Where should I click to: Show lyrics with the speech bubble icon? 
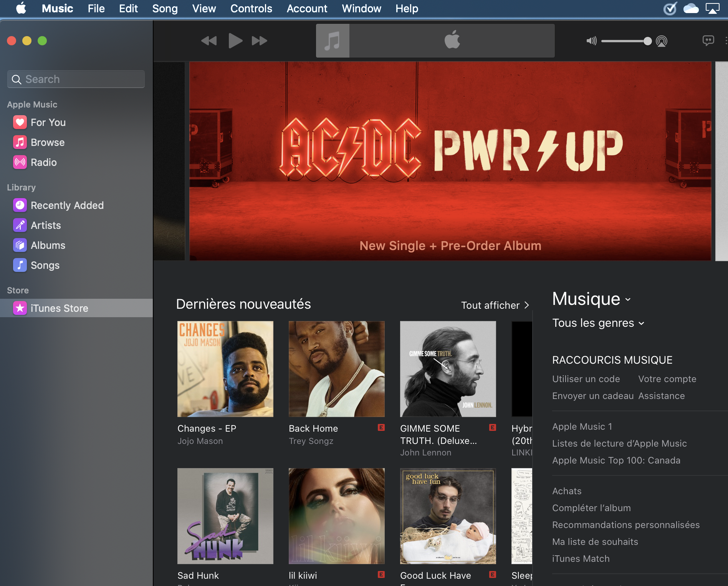(708, 40)
